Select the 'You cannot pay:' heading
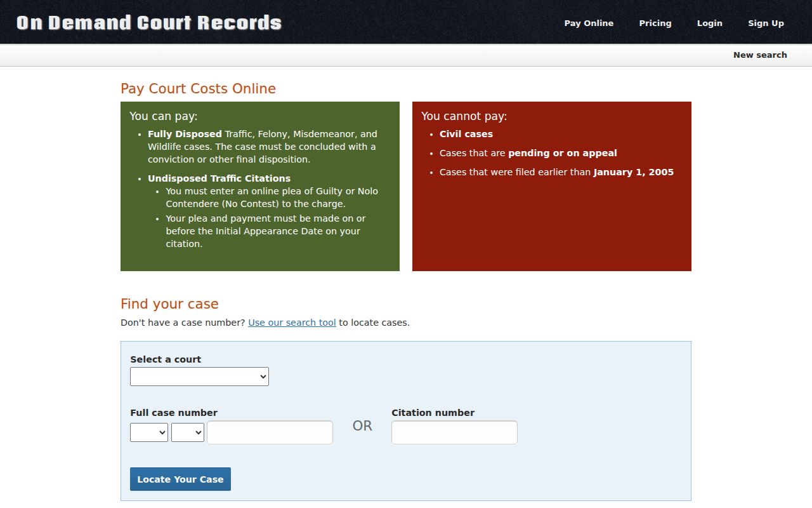 464,116
